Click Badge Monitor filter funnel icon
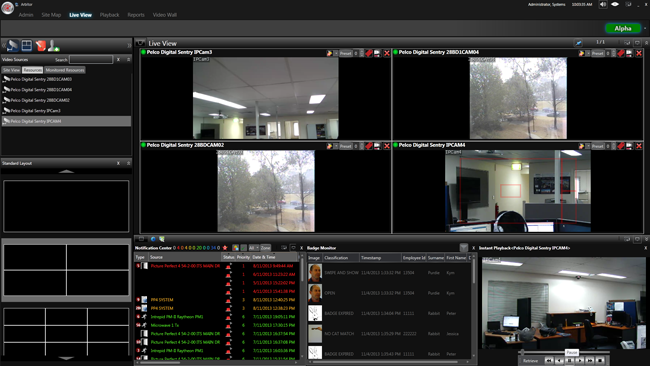This screenshot has width=650, height=366. click(x=464, y=248)
